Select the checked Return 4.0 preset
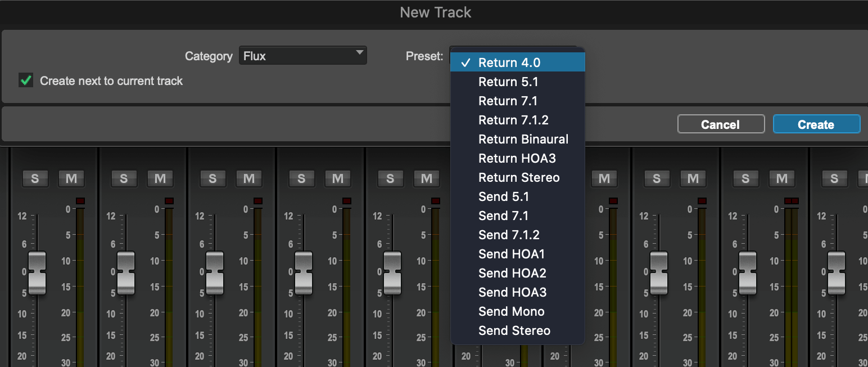Screen dimensions: 868x367 (517, 62)
